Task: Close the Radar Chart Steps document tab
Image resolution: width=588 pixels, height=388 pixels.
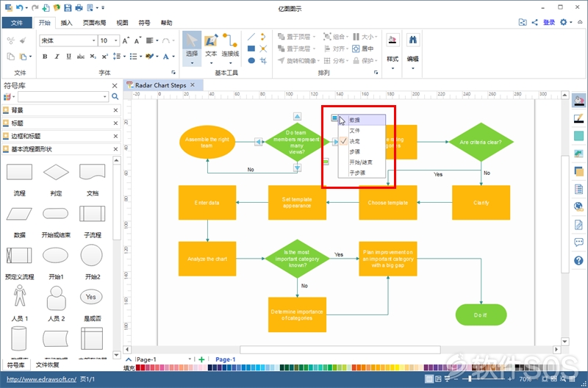Action: pyautogui.click(x=193, y=85)
